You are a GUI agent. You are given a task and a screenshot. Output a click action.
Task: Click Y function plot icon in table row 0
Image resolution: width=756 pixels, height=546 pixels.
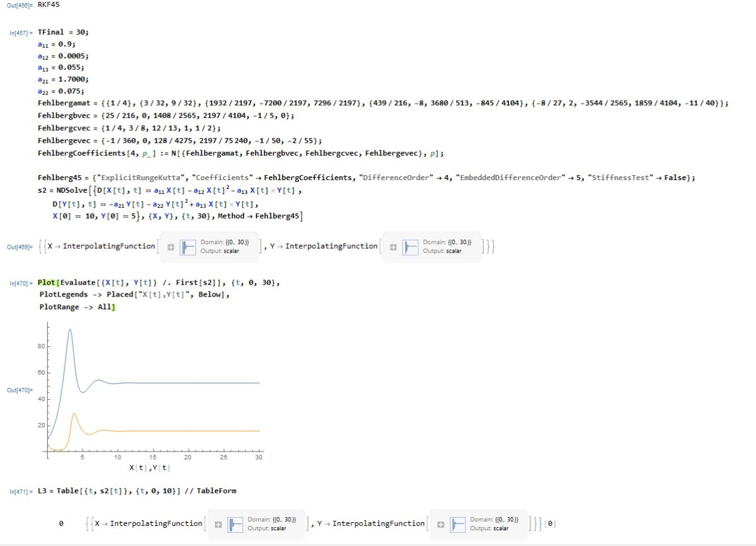click(458, 524)
